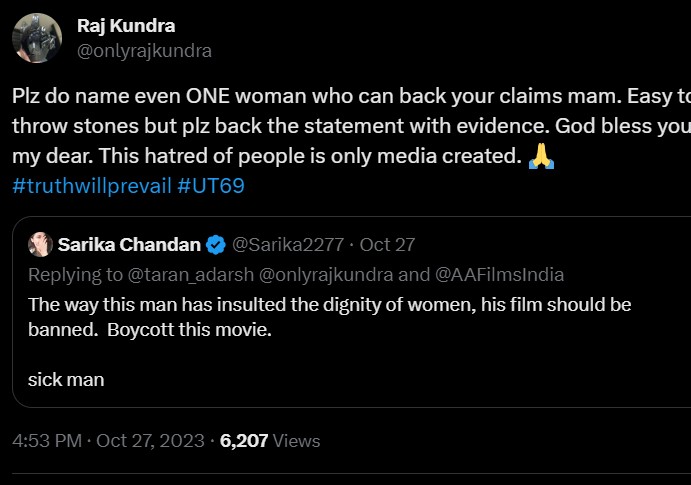The image size is (691, 485).
Task: Visit the @Sarika2277 handle
Action: [288, 245]
